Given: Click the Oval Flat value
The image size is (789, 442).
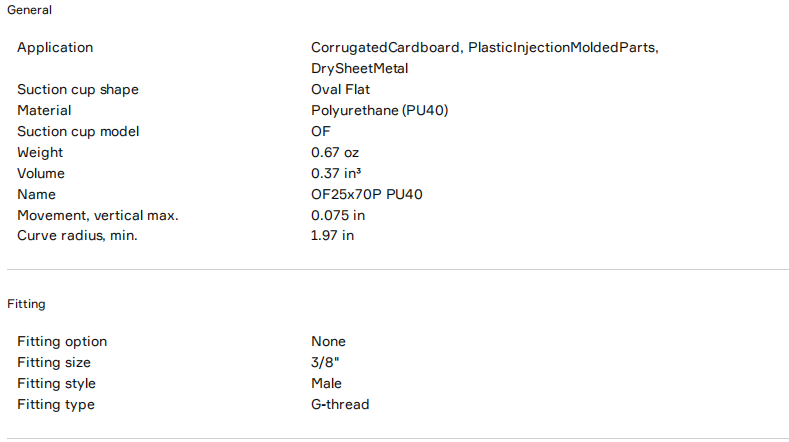Looking at the screenshot, I should click(x=341, y=90).
